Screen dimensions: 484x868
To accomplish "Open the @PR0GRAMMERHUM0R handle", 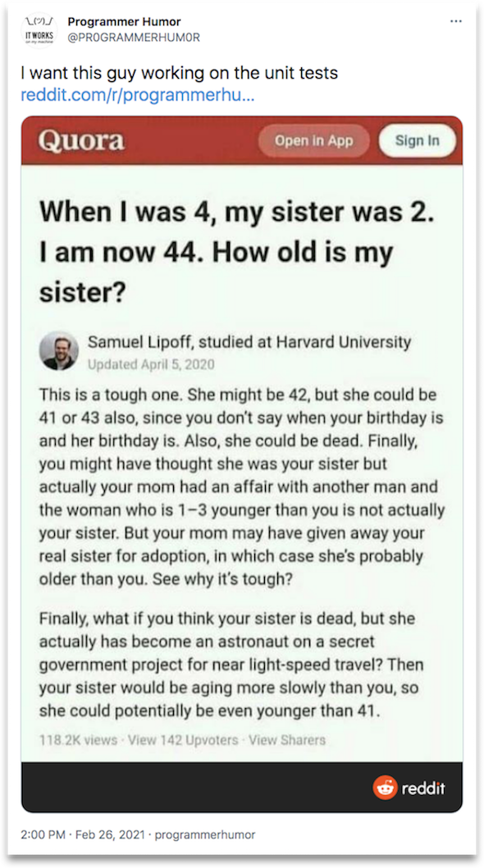I will point(134,38).
